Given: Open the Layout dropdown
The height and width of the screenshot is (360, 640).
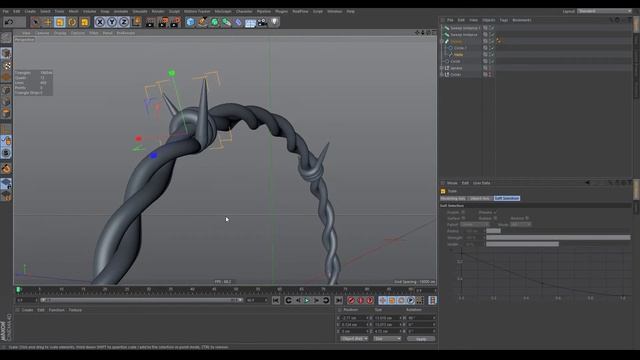Looking at the screenshot, I should click(x=605, y=11).
